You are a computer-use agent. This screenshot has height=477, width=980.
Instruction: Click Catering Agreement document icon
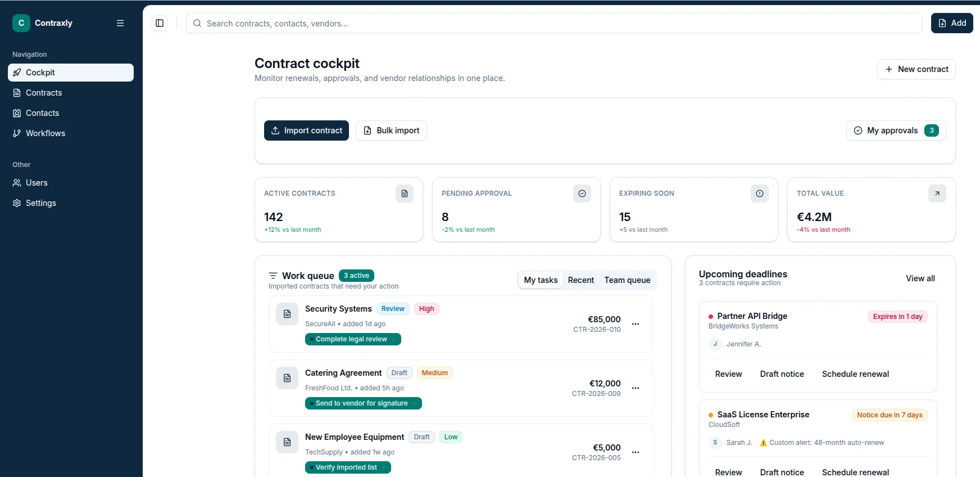(287, 378)
